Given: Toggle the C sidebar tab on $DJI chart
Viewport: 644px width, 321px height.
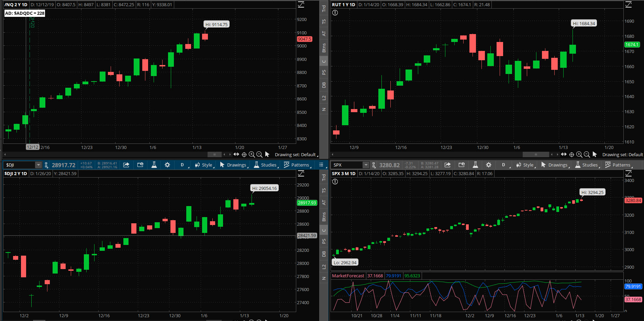Looking at the screenshot, I should point(324,230).
